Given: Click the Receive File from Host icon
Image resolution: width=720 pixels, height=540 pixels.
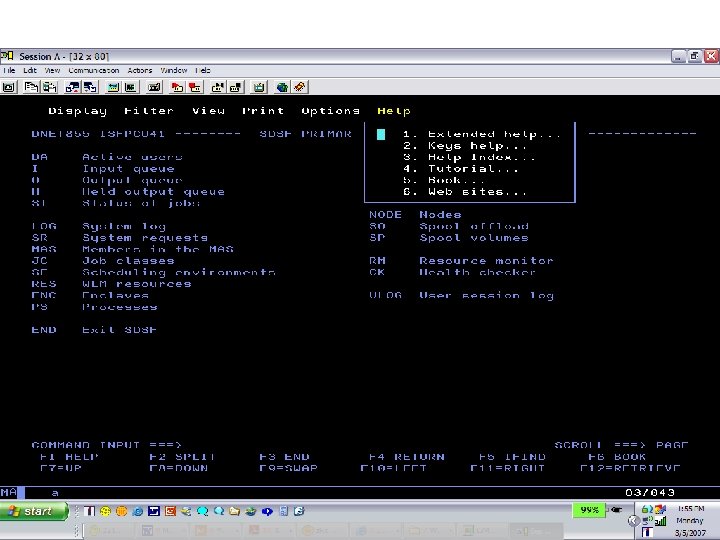Looking at the screenshot, I should (90, 87).
